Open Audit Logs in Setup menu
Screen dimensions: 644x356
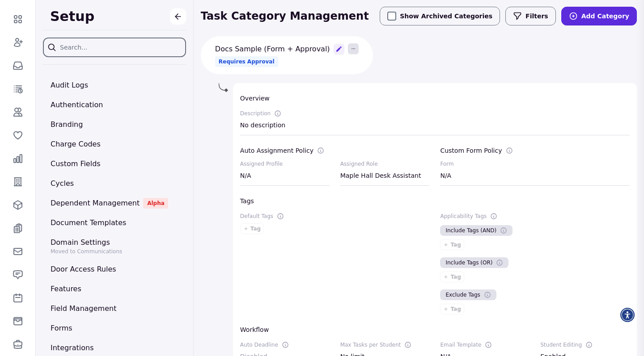click(69, 85)
